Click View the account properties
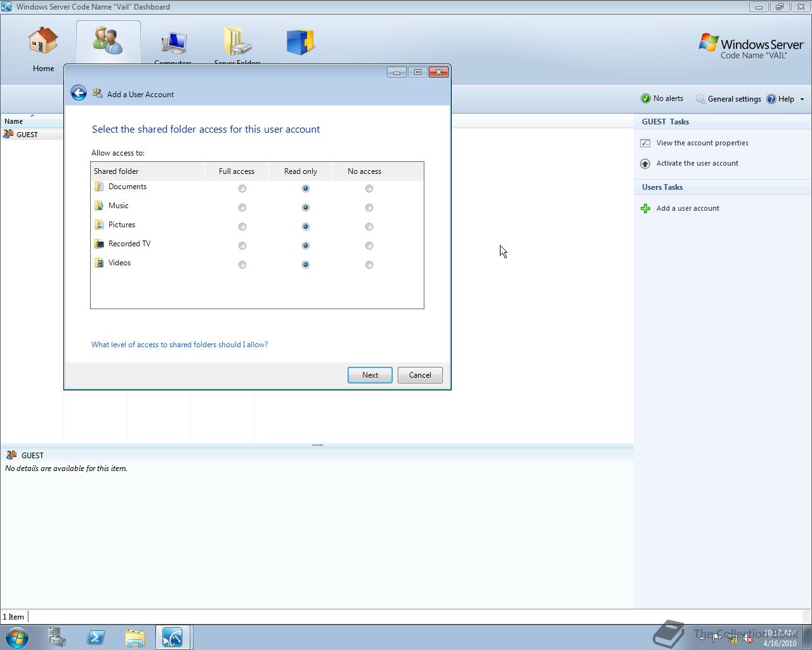 coord(702,143)
